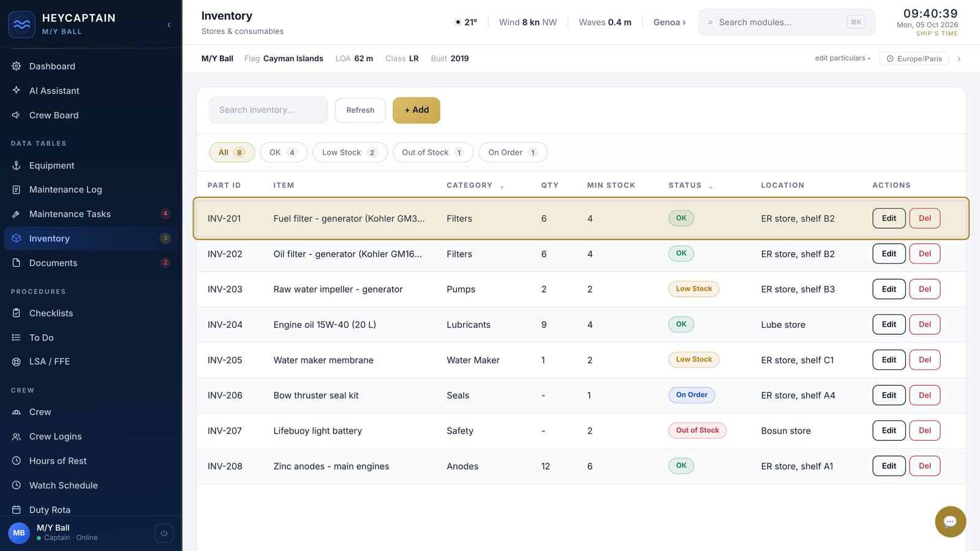Open Duty Rota calendar icon
Viewport: 980px width, 551px height.
coord(17,510)
